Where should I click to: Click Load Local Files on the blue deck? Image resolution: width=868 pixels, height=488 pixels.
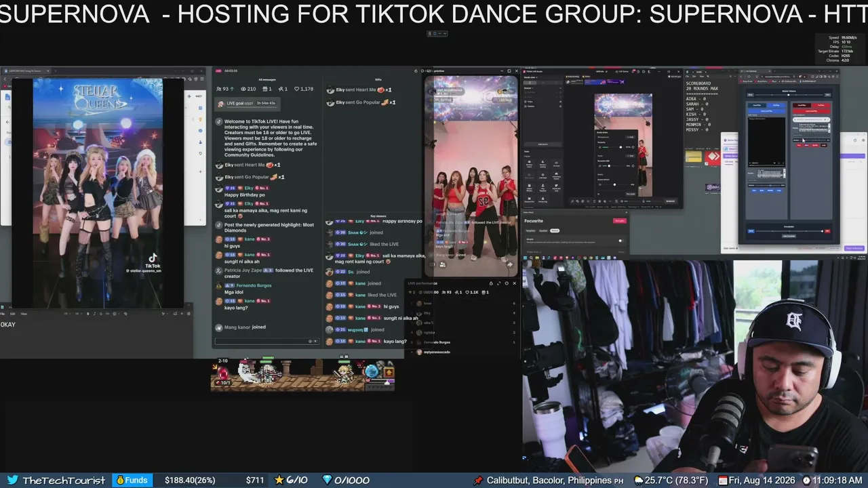click(766, 111)
